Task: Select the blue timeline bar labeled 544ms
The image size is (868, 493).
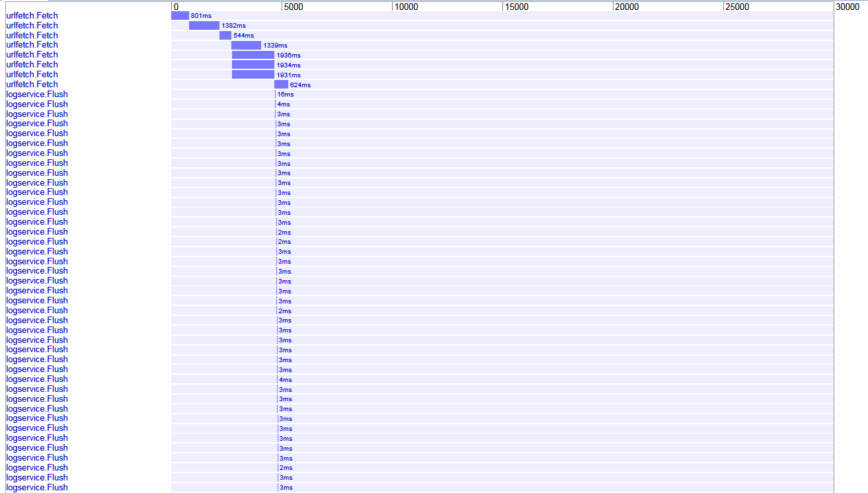Action: [225, 35]
